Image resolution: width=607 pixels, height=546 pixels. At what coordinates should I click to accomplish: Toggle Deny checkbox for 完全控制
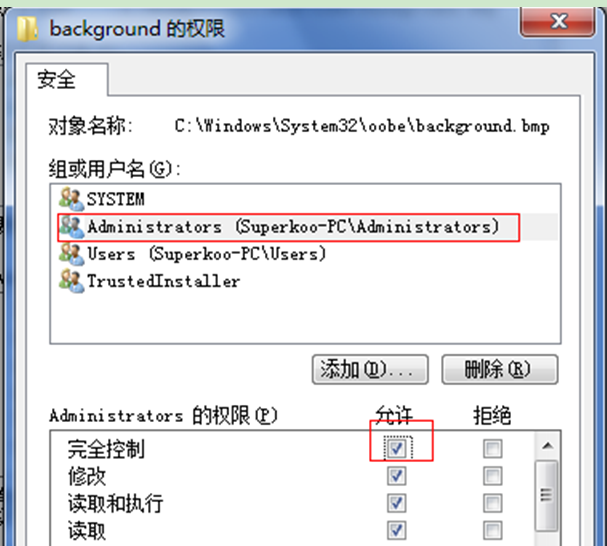pos(493,448)
